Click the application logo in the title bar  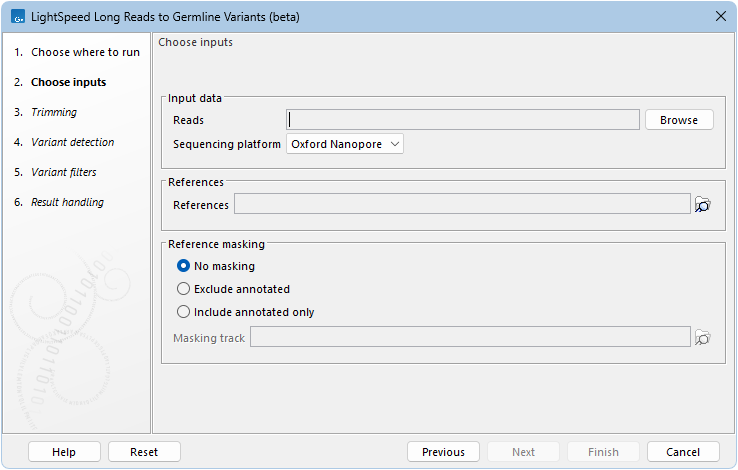[x=18, y=17]
